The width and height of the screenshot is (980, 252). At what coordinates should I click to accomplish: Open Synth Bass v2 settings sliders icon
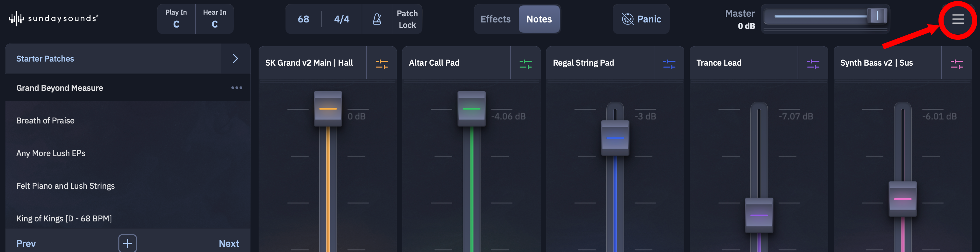(x=957, y=64)
